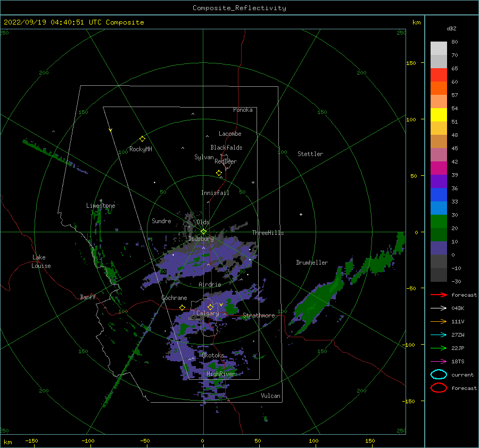
Task: Click the Sundre label
Action: [161, 221]
